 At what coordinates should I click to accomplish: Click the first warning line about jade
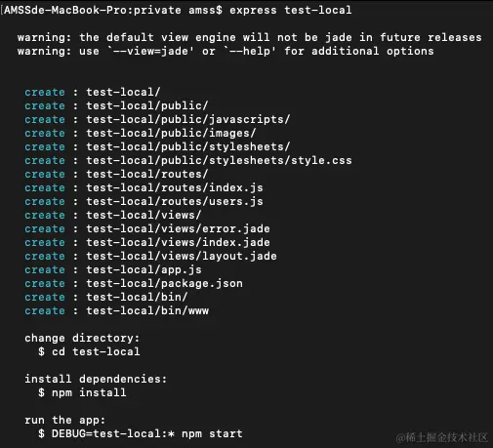[x=249, y=37]
